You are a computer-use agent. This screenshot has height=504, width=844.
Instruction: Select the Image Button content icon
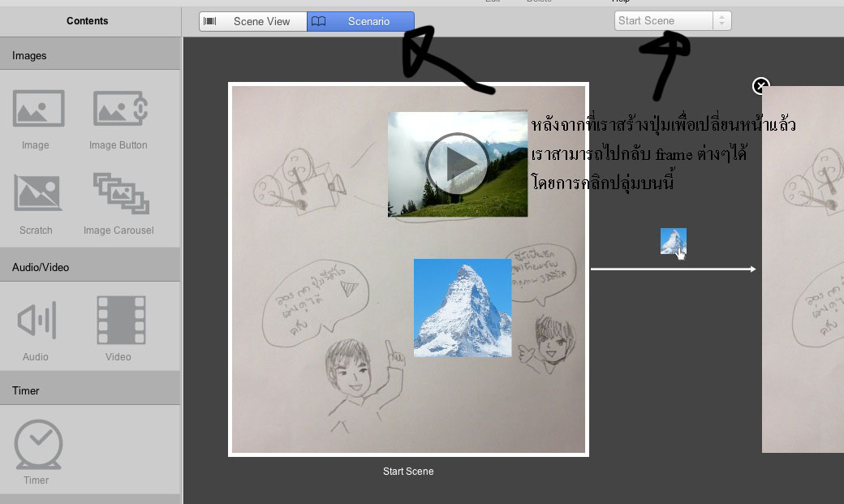click(x=120, y=108)
